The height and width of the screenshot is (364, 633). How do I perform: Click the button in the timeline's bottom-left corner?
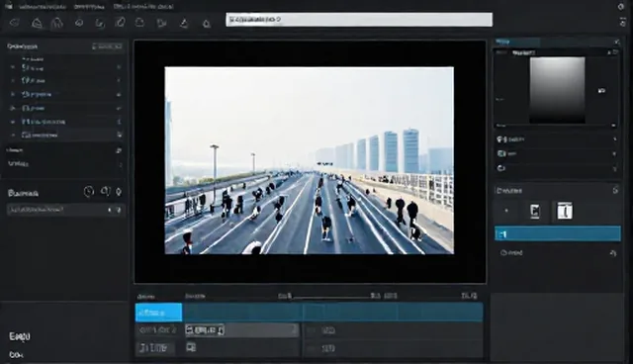[156, 348]
